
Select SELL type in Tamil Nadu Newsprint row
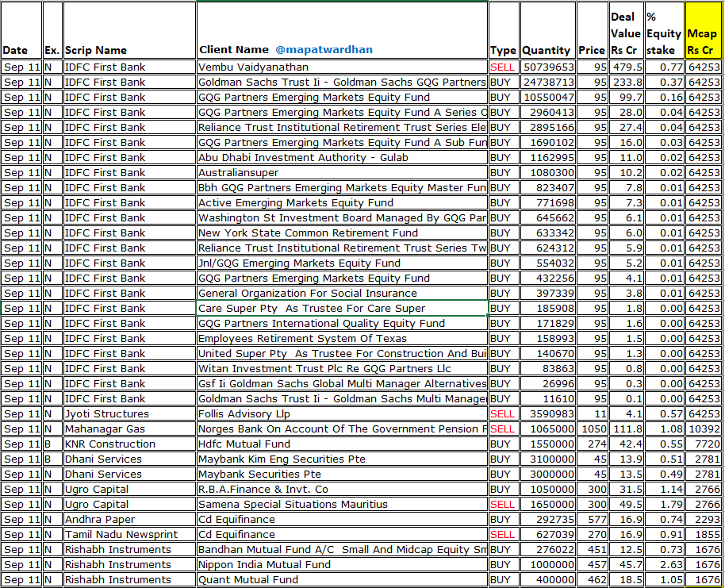tap(504, 535)
